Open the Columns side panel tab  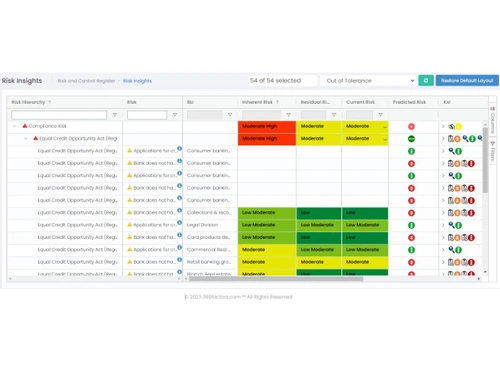click(492, 120)
